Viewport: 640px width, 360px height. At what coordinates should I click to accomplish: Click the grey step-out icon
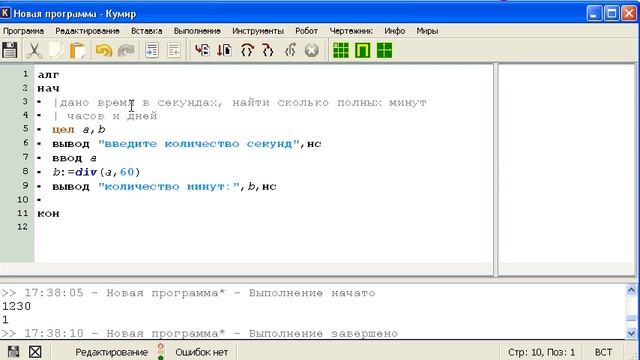pos(290,51)
